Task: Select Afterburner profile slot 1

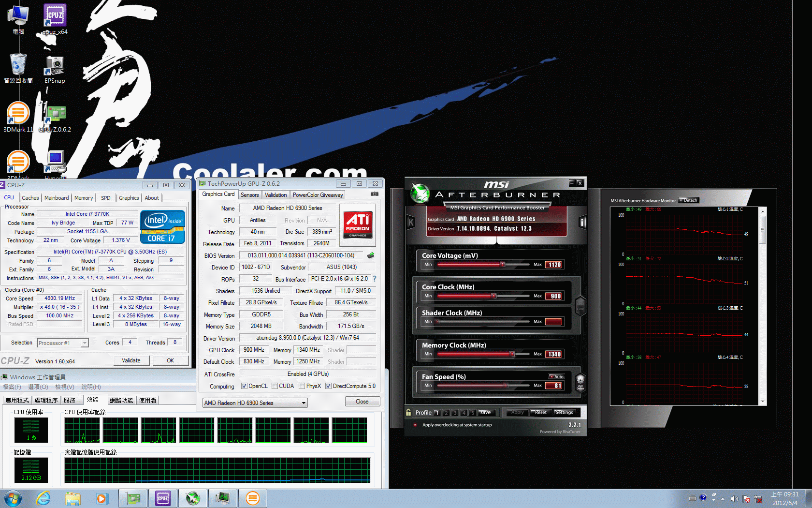Action: 437,413
